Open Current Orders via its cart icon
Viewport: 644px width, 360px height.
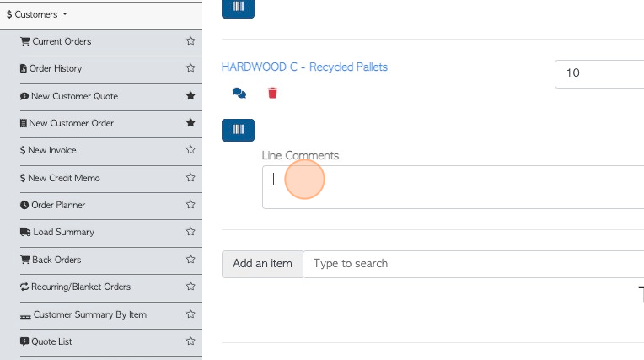25,41
